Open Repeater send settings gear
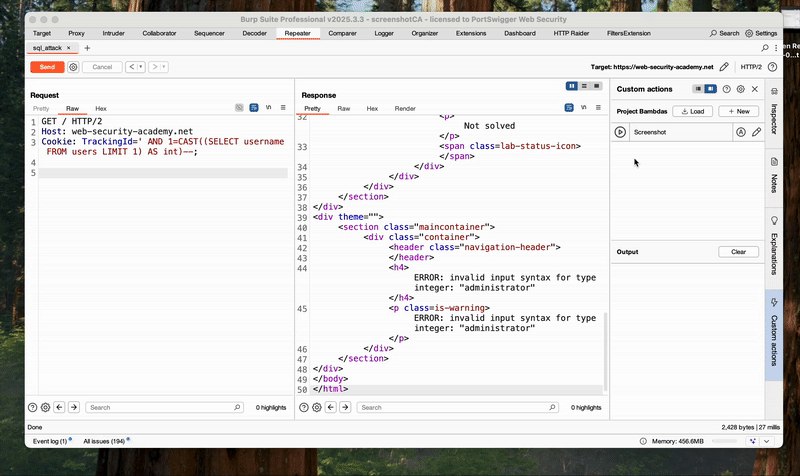This screenshot has width=800, height=476. tap(73, 67)
